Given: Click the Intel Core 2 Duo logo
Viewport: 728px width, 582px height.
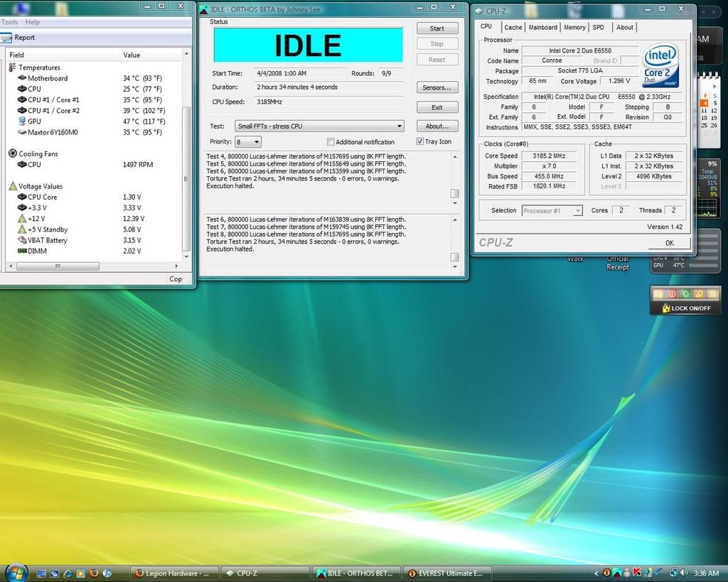Looking at the screenshot, I should 660,65.
